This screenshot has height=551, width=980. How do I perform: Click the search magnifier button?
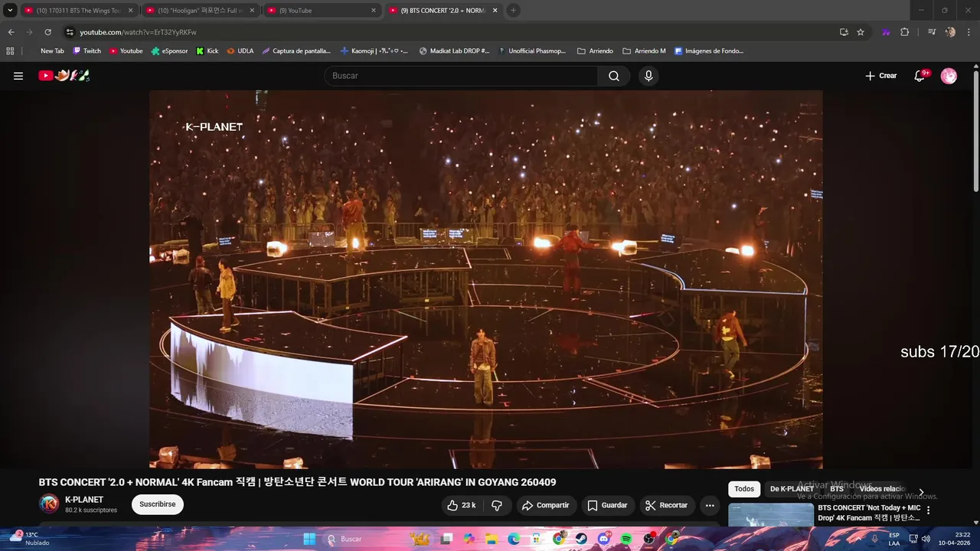(x=614, y=76)
